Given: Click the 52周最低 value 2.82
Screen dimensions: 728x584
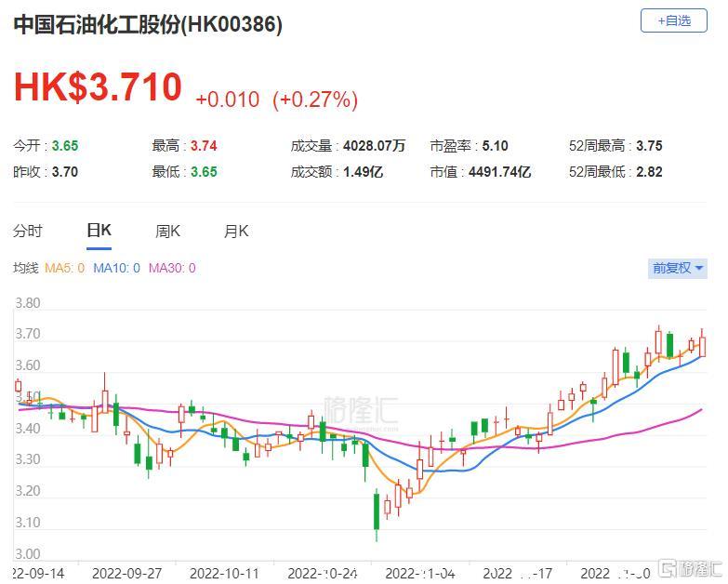Looking at the screenshot, I should pos(649,172).
